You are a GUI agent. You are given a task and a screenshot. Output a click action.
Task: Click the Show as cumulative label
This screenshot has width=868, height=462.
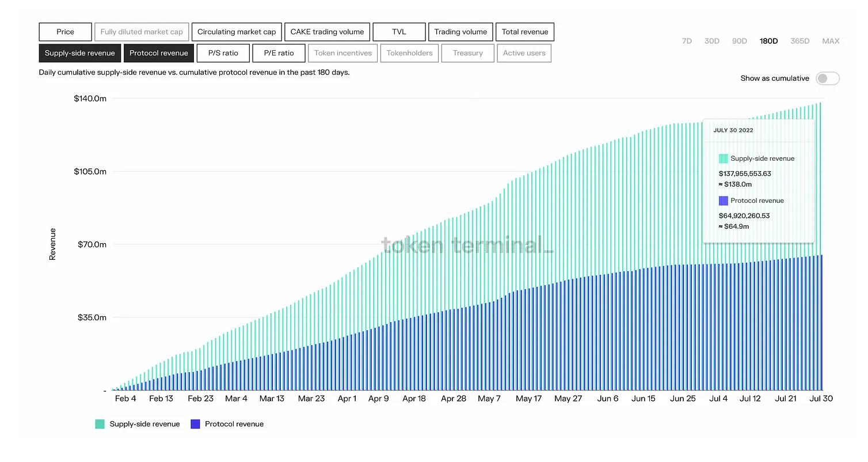coord(775,78)
